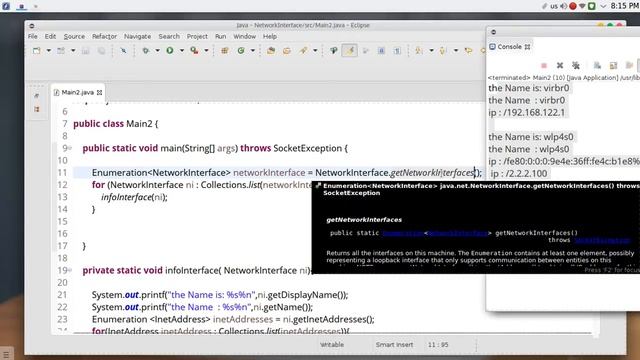
Task: Open the Run menu
Action: [x=220, y=36]
